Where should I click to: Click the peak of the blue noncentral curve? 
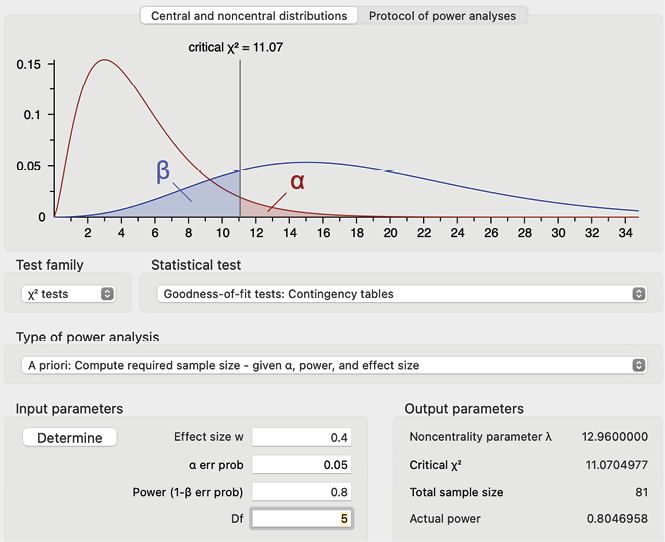[307, 162]
